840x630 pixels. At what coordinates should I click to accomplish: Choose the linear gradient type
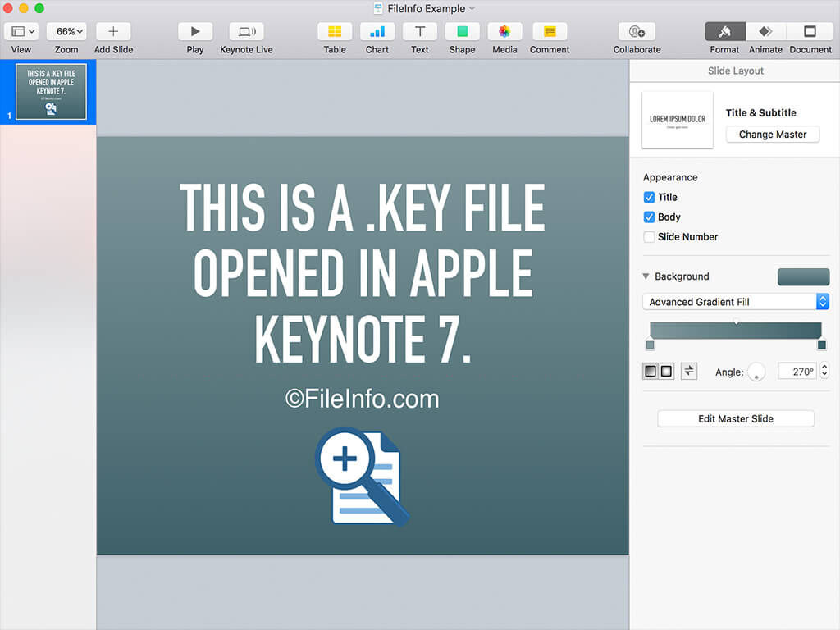pos(651,371)
